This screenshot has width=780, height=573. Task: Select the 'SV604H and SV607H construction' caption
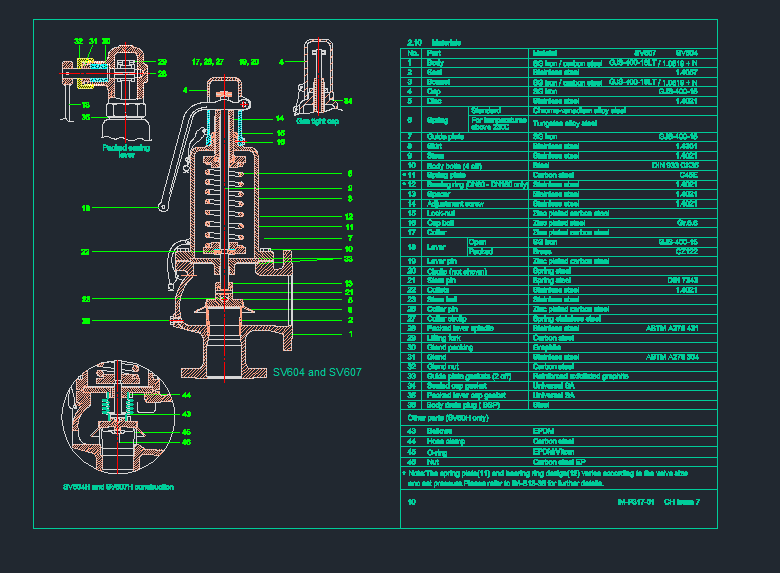tap(118, 487)
